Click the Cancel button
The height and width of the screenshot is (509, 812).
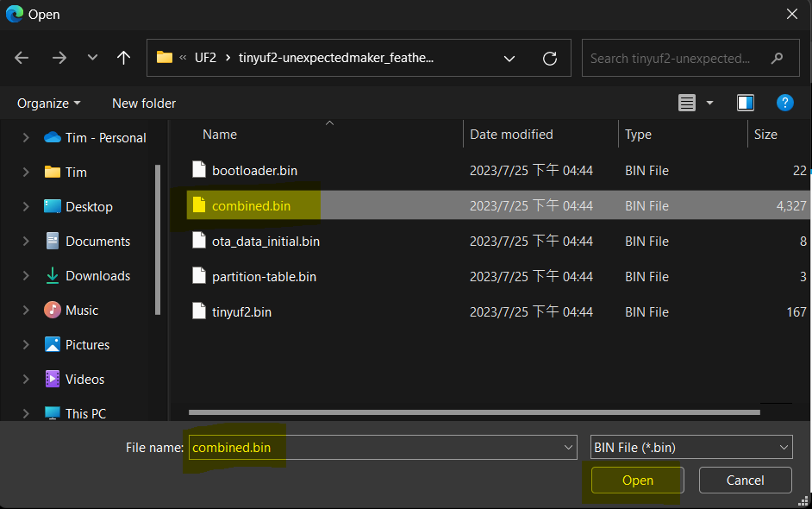coord(745,481)
